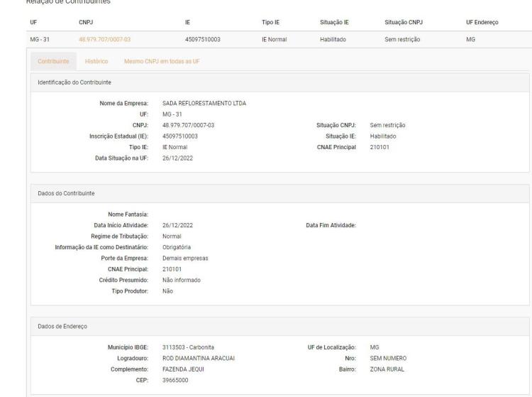532x397 pixels.
Task: Click Complemento value FAZENDA JEQUI
Action: [x=183, y=369]
